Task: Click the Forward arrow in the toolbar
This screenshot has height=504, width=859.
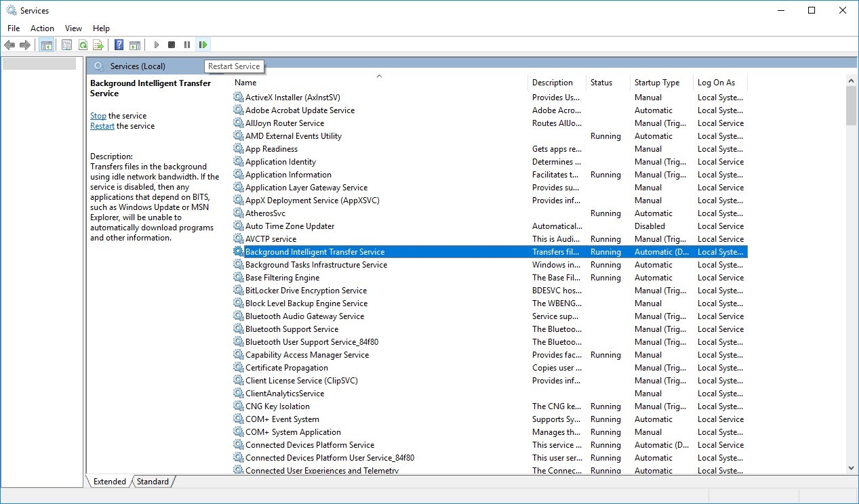Action: (25, 45)
